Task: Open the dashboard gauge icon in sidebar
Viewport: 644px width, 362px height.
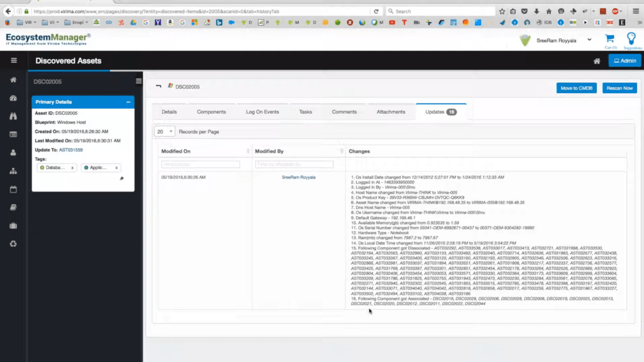Action: click(13, 98)
